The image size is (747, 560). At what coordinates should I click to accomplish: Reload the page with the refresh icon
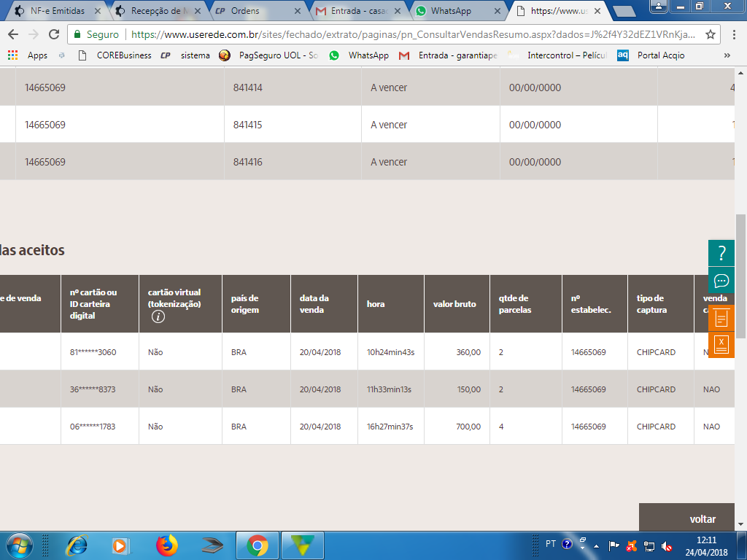pos(53,34)
